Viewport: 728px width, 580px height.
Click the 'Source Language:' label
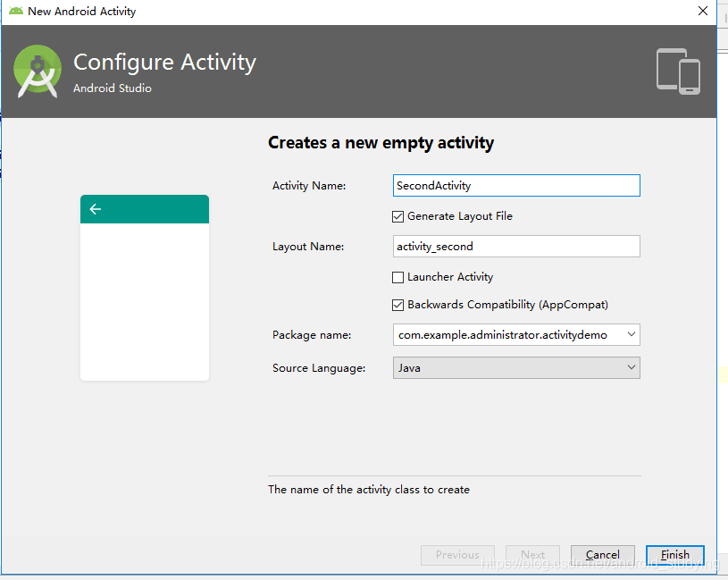coord(319,368)
